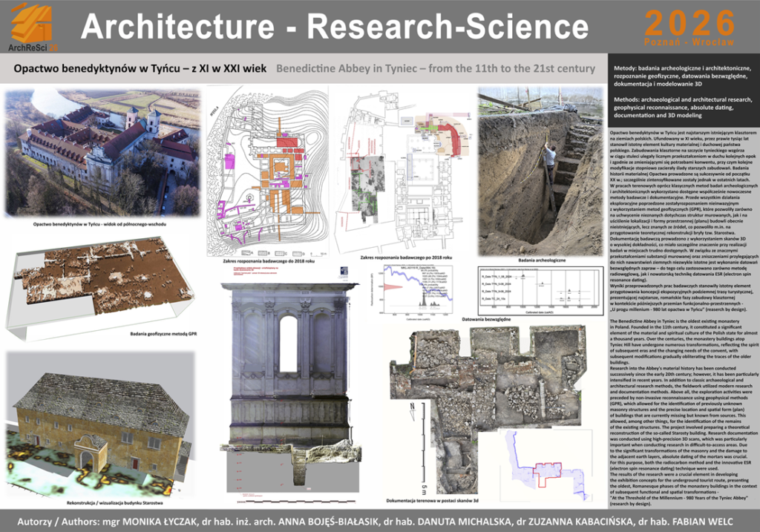Click the English title Benedictine Abbey in Tyniec
Image resolution: width=760 pixels, height=532 pixels.
tap(435, 69)
